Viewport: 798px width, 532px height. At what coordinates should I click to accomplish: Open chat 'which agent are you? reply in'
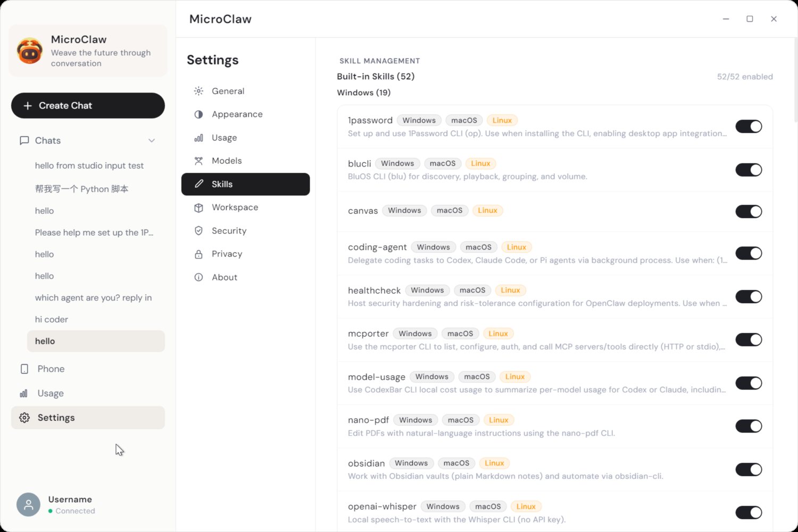click(96, 298)
